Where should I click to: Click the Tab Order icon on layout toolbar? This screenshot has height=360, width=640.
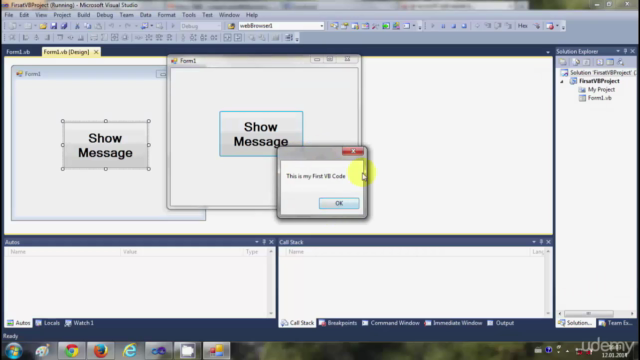click(289, 38)
